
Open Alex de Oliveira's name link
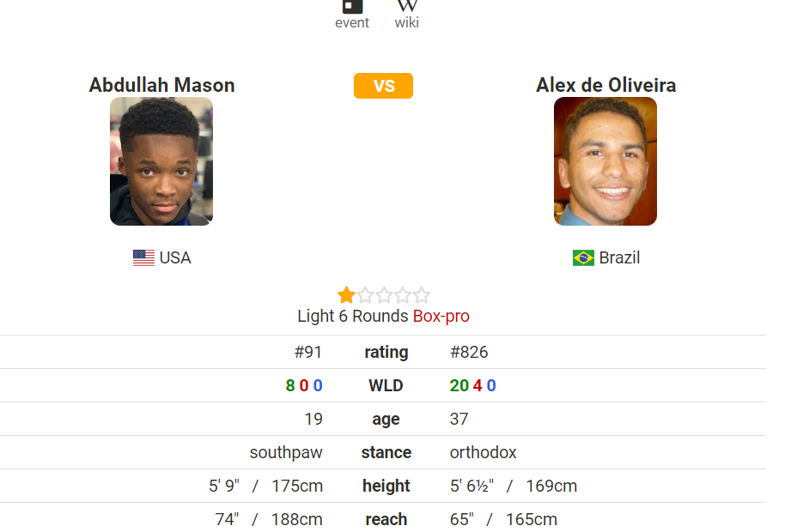pyautogui.click(x=605, y=85)
